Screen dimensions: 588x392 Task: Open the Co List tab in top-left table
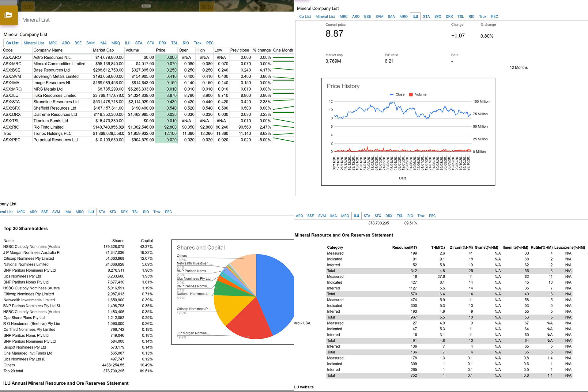point(12,43)
